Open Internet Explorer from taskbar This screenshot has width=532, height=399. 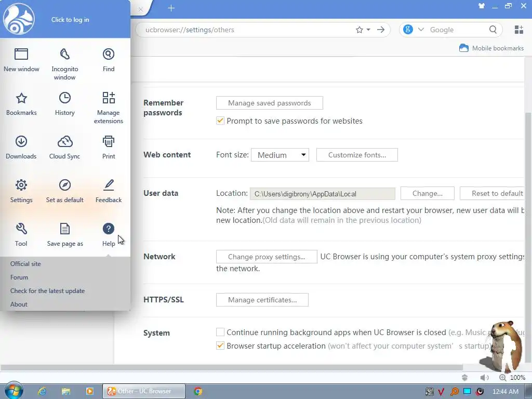(42, 391)
